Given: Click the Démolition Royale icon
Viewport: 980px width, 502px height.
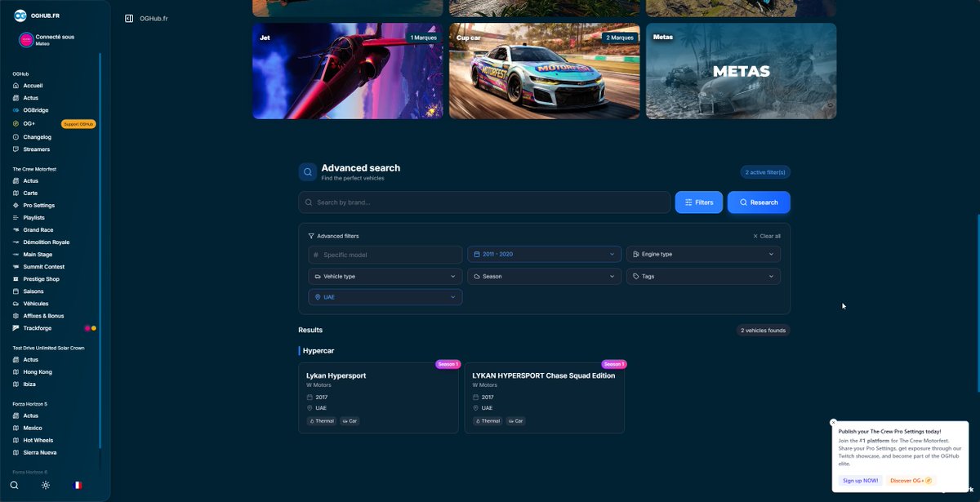Looking at the screenshot, I should pos(16,242).
